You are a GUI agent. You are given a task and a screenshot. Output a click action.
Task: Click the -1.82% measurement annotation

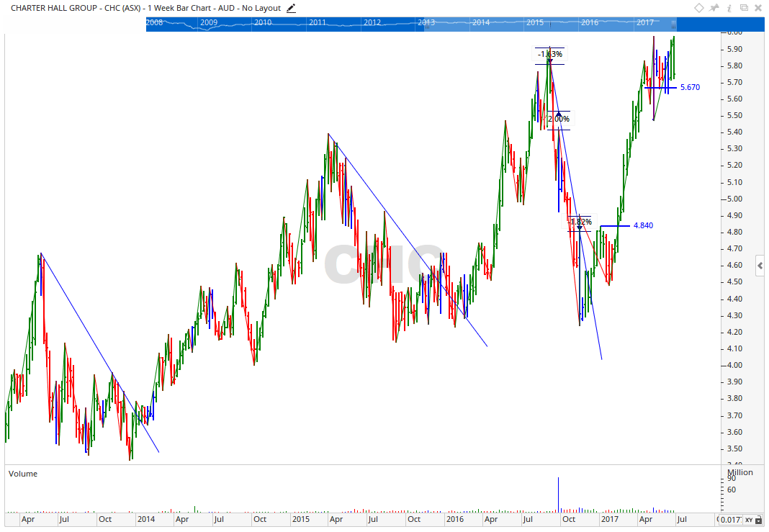[579, 222]
